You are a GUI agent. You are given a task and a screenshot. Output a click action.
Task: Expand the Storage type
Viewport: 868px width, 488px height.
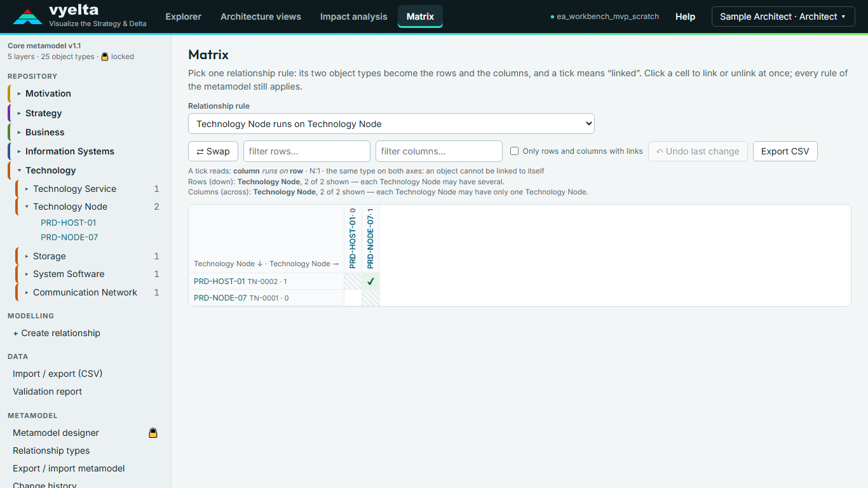click(x=27, y=256)
